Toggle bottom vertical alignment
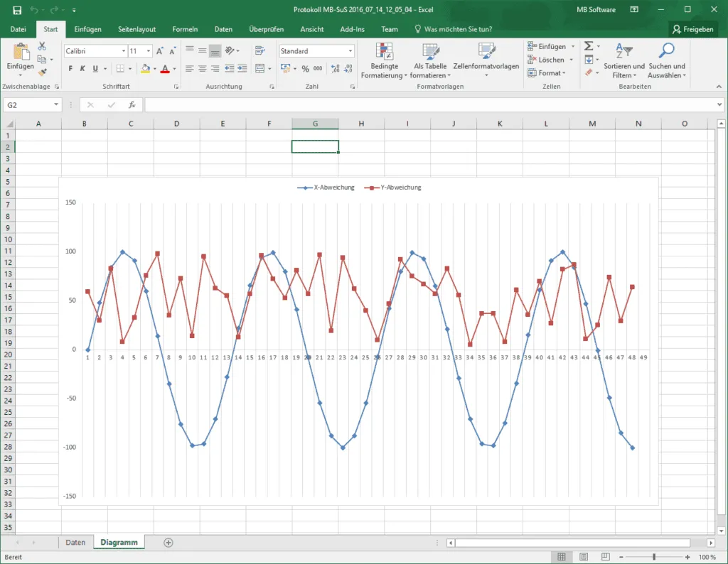 (215, 50)
